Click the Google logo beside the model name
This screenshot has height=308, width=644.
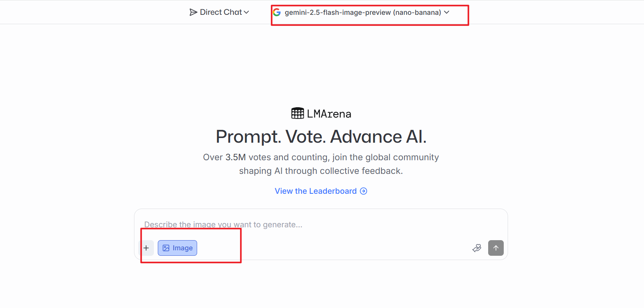pos(277,12)
